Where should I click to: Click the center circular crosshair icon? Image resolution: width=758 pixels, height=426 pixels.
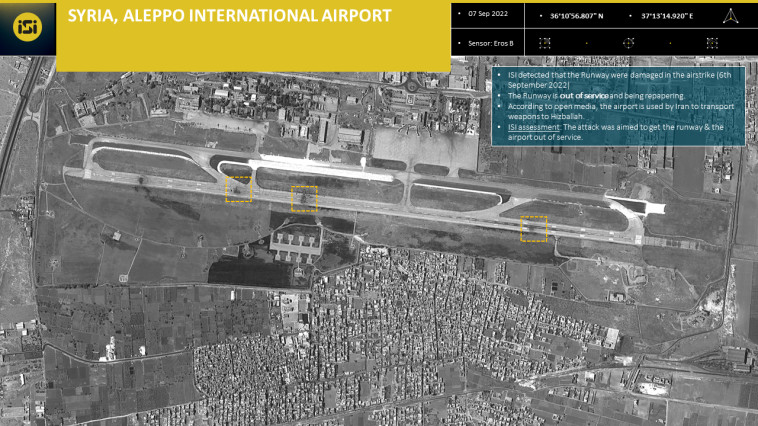click(x=629, y=43)
